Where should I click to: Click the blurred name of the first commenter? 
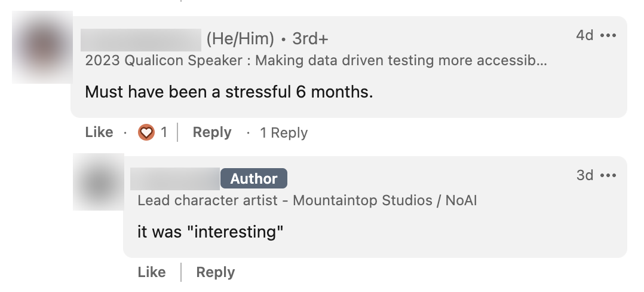[x=141, y=39]
